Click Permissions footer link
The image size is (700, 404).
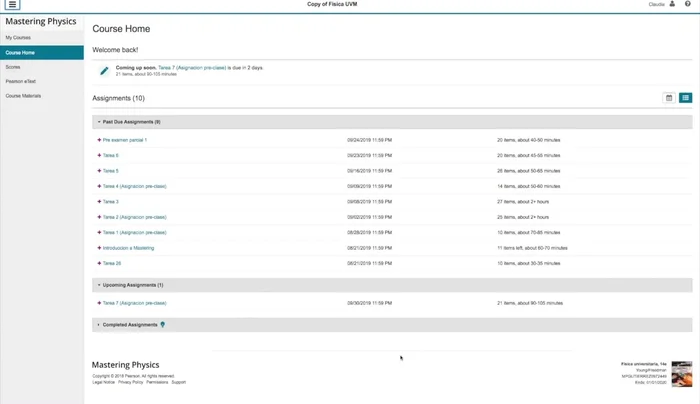(x=157, y=382)
